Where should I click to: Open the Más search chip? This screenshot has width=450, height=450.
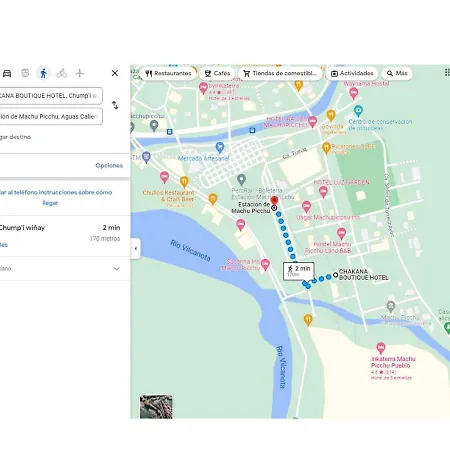coord(397,73)
